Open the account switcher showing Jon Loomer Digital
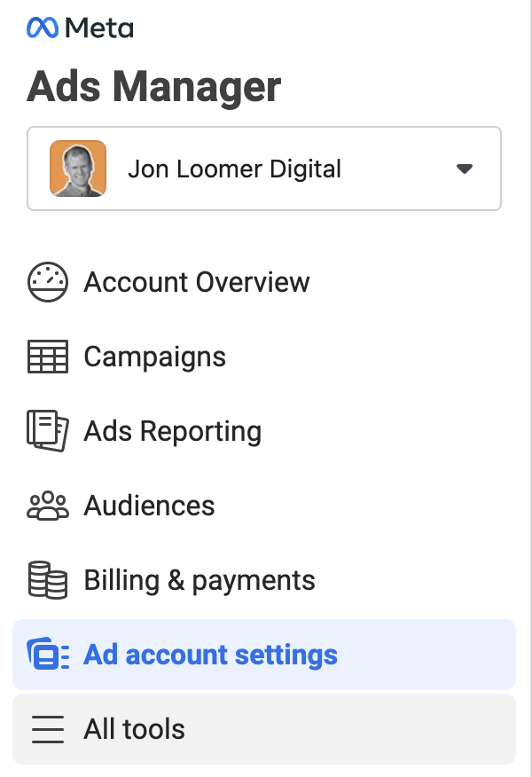The image size is (532, 777). pyautogui.click(x=263, y=169)
